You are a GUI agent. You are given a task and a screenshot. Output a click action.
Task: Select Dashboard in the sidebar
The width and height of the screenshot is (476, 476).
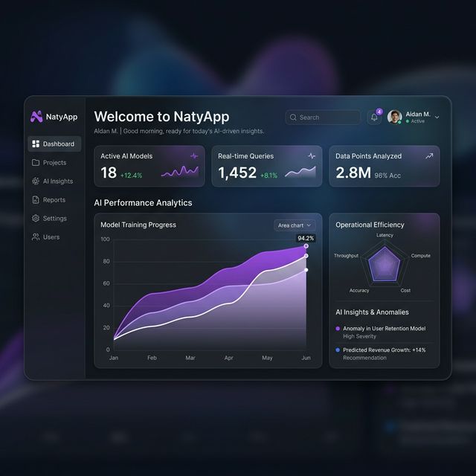(54, 144)
